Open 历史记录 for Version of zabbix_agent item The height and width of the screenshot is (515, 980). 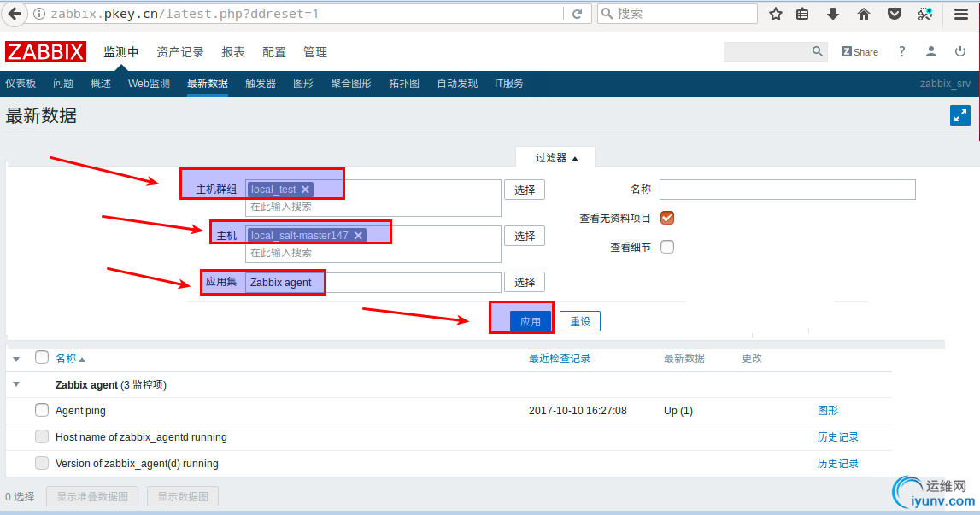tap(838, 463)
